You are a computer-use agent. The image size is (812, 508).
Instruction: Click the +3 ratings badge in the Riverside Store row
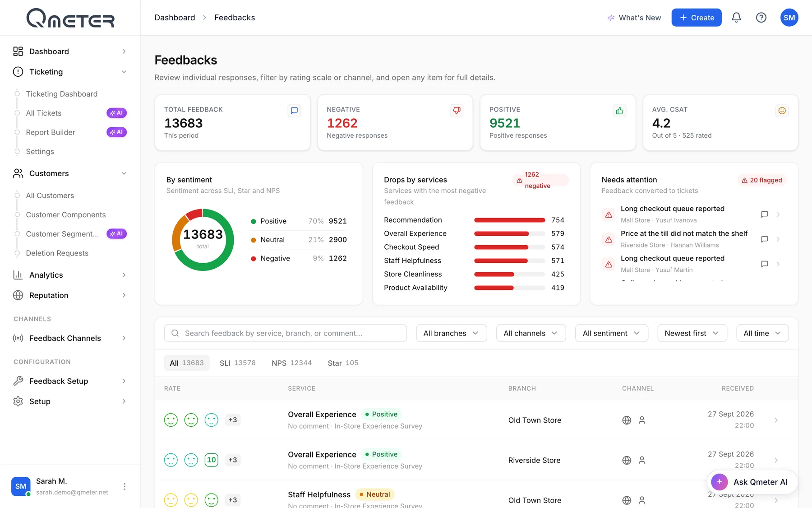pos(232,460)
